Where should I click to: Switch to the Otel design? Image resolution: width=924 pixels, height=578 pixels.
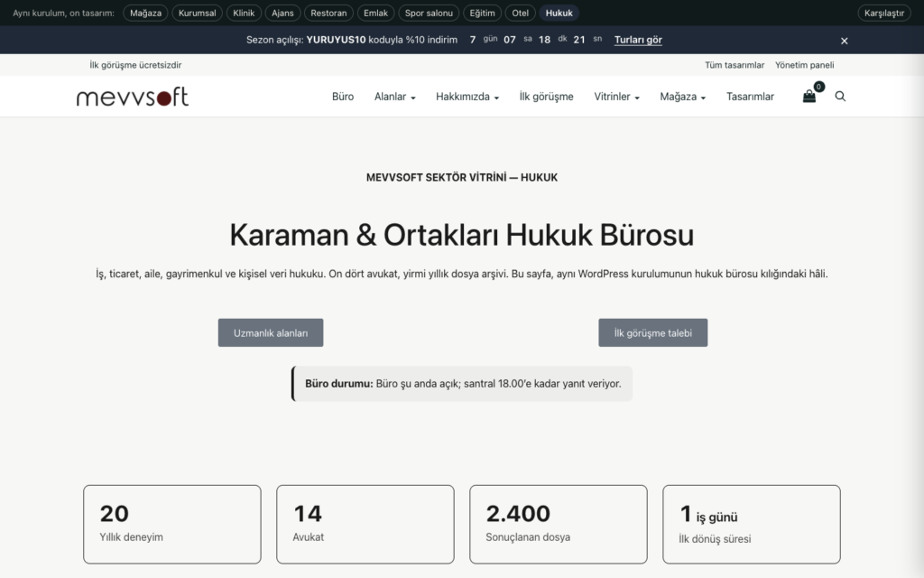(521, 13)
